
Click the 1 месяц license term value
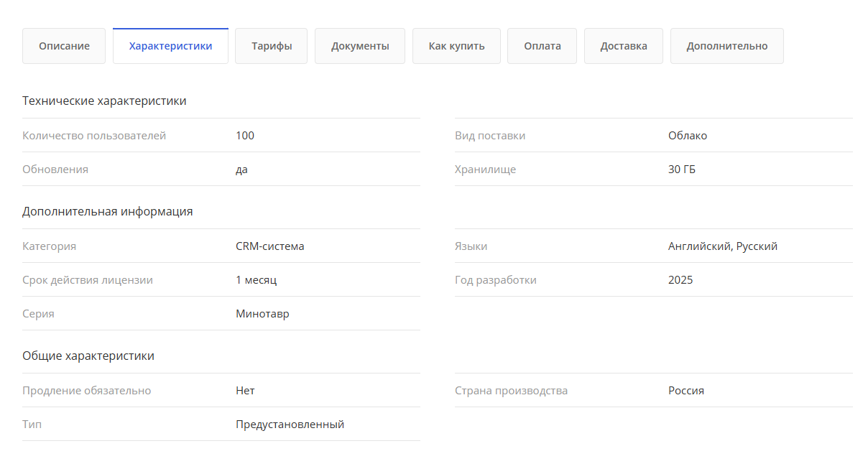[256, 280]
